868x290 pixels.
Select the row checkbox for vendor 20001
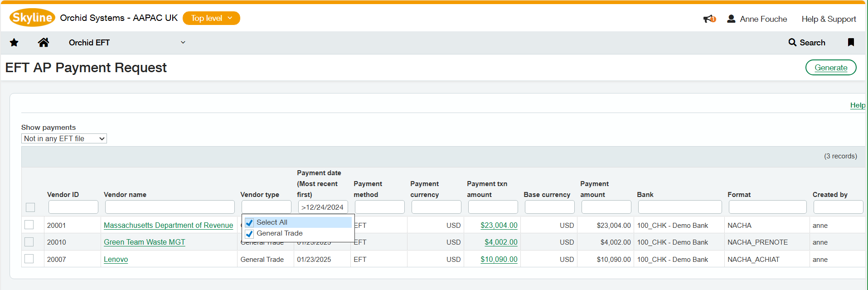pos(29,225)
